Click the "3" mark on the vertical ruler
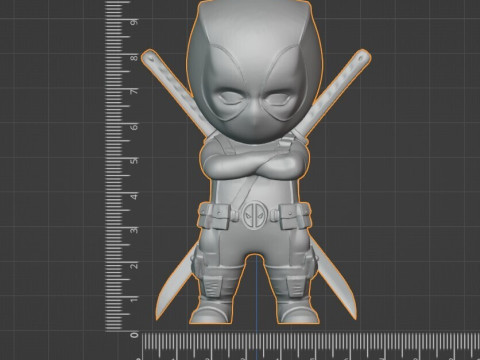 coord(134,230)
